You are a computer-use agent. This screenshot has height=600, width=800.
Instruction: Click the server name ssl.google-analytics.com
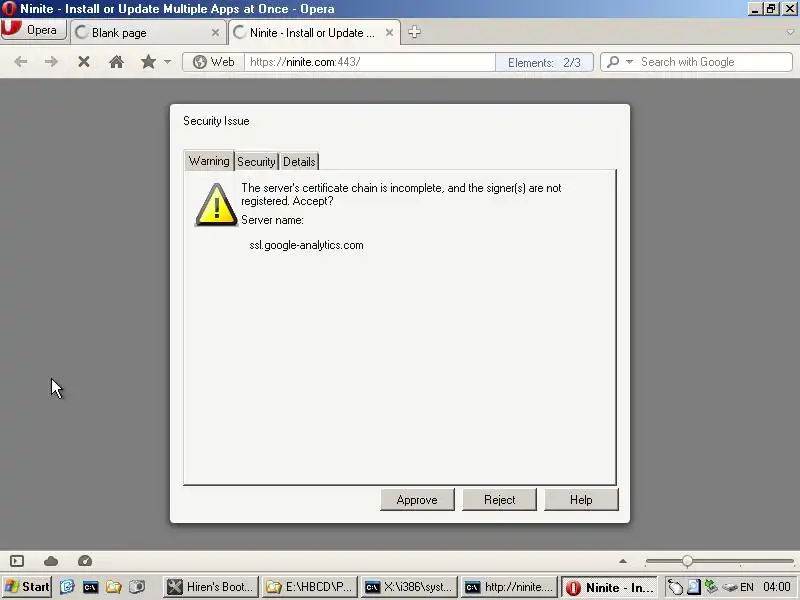(307, 245)
